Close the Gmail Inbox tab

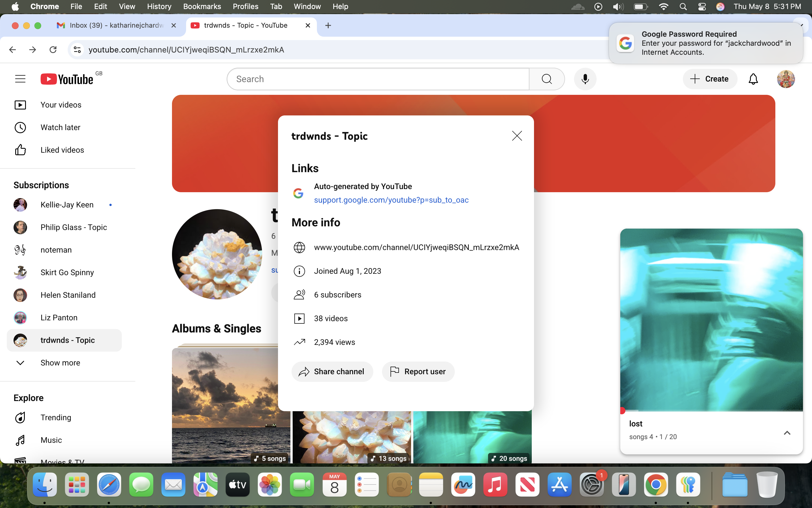pyautogui.click(x=173, y=25)
